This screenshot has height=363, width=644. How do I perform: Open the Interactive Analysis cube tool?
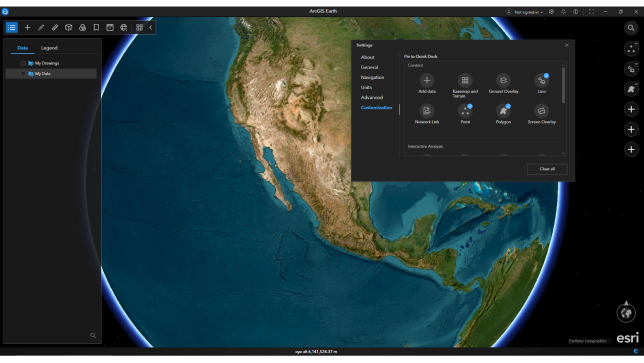point(69,28)
